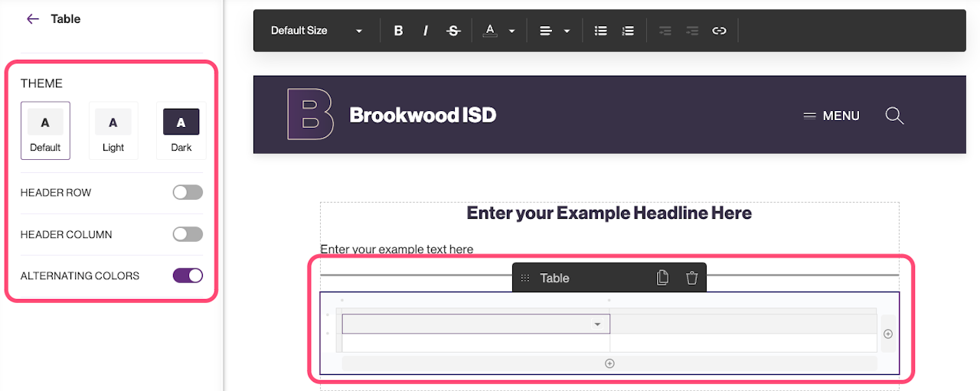The image size is (980, 391).
Task: Choose the Light theme swatch
Action: (113, 131)
